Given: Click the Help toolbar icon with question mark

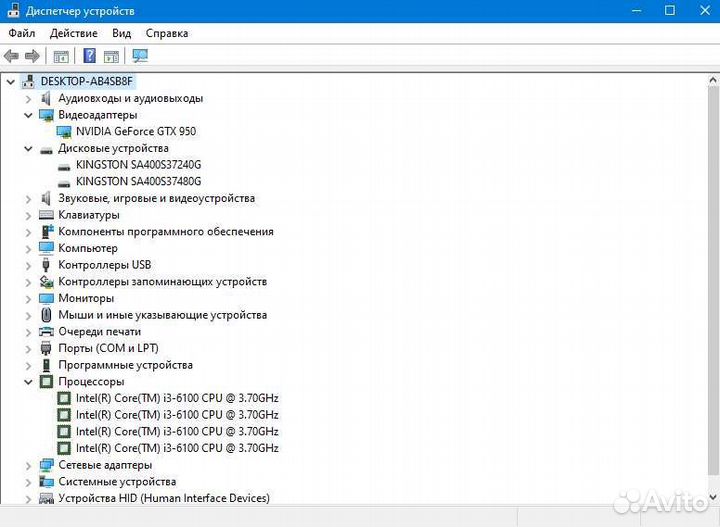Looking at the screenshot, I should tap(90, 56).
